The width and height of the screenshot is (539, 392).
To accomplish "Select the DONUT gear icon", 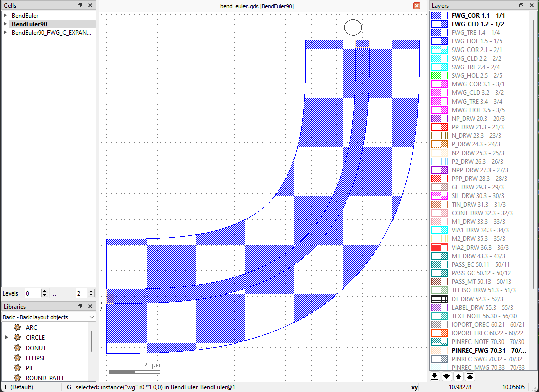I will pos(17,348).
